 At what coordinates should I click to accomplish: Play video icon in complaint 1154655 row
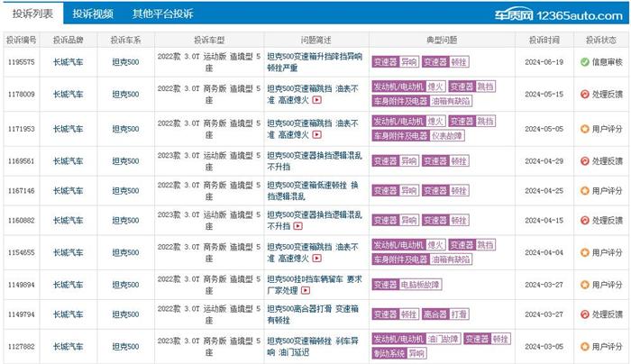coord(316,259)
